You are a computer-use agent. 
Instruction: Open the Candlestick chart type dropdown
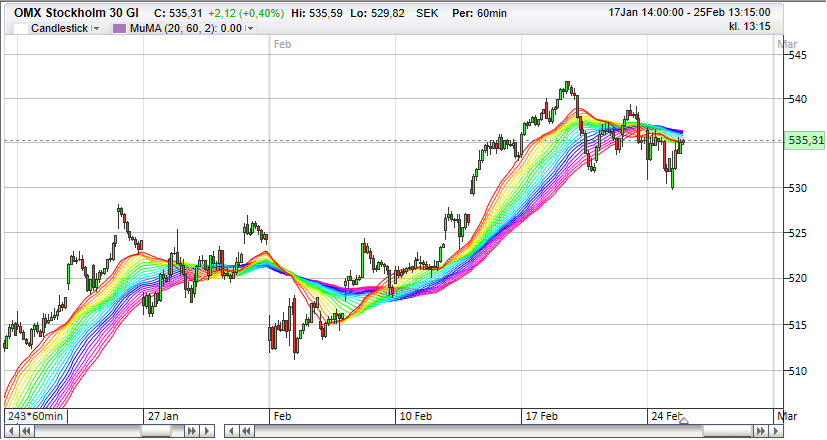[95, 28]
